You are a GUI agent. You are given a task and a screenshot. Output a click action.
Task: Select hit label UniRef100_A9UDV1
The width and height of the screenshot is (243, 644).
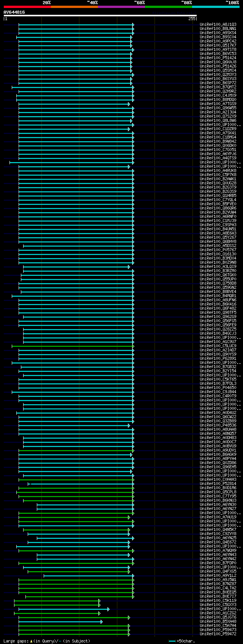(x=218, y=450)
